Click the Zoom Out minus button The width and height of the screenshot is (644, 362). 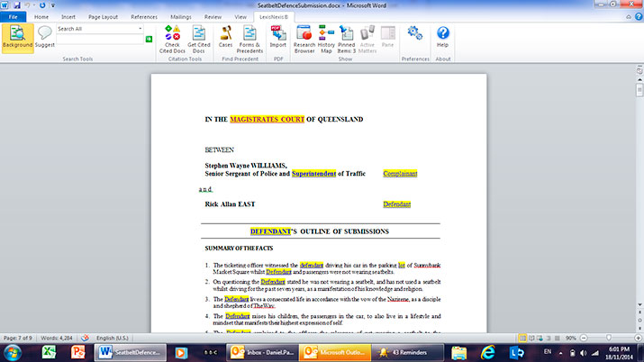click(584, 338)
